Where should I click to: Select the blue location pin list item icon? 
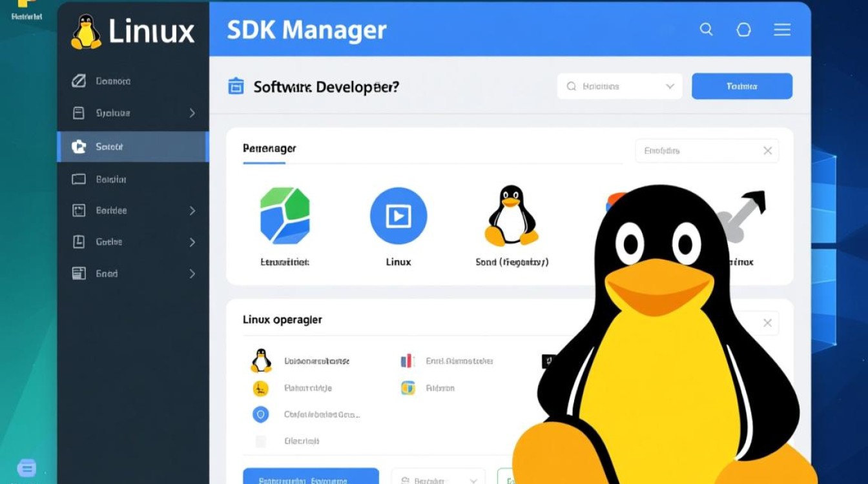pyautogui.click(x=260, y=414)
